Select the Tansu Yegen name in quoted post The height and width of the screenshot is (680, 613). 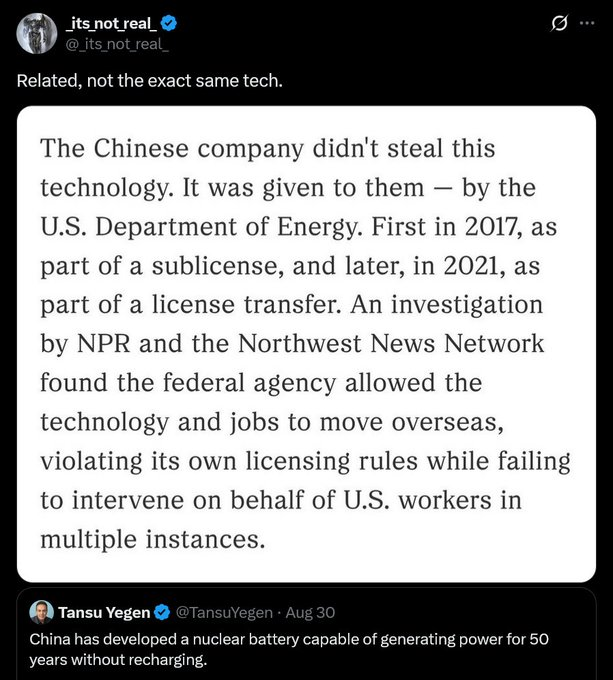coord(104,612)
